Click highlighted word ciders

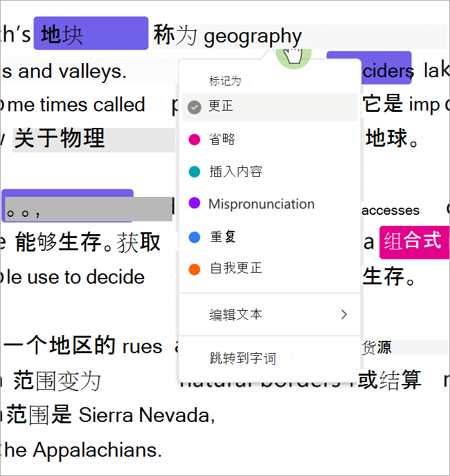(386, 70)
